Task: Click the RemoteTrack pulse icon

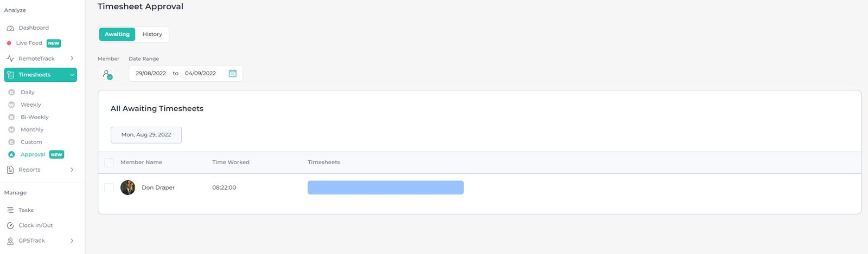Action: 10,58
